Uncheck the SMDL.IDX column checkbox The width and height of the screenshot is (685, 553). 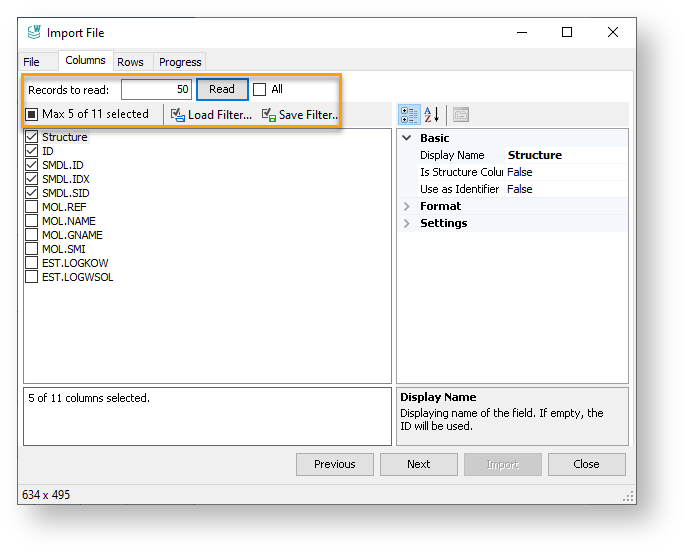pos(32,179)
